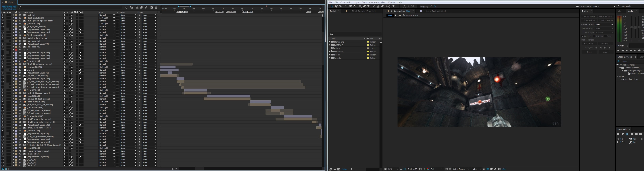Select the Puppet Pin tool
The image size is (644, 171).
pyautogui.click(x=393, y=6)
